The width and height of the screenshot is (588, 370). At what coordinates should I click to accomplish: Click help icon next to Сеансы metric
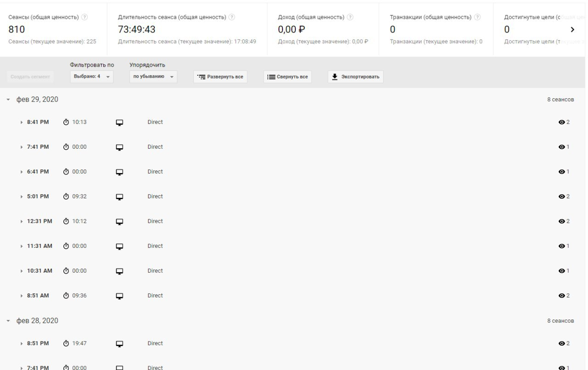coord(85,17)
